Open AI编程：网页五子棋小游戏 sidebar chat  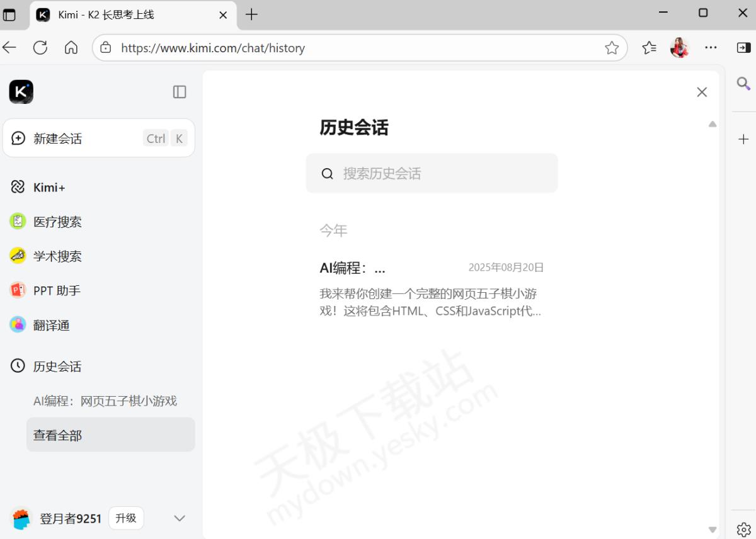(105, 401)
